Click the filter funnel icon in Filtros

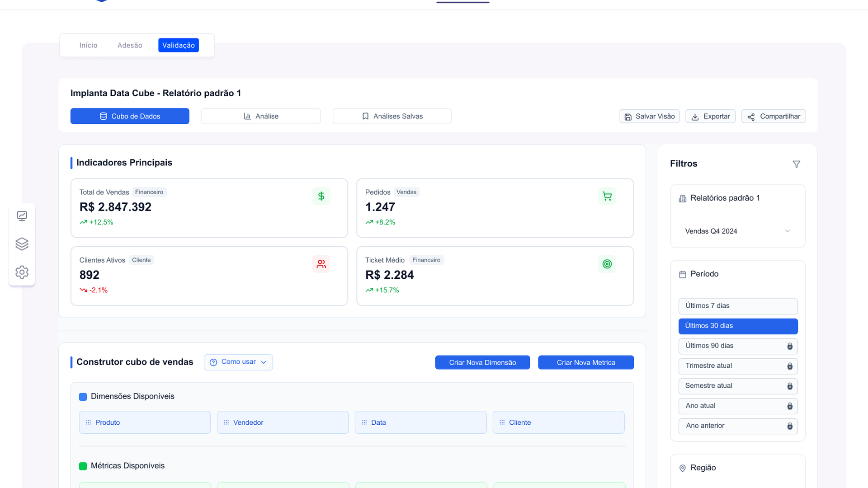pos(797,164)
